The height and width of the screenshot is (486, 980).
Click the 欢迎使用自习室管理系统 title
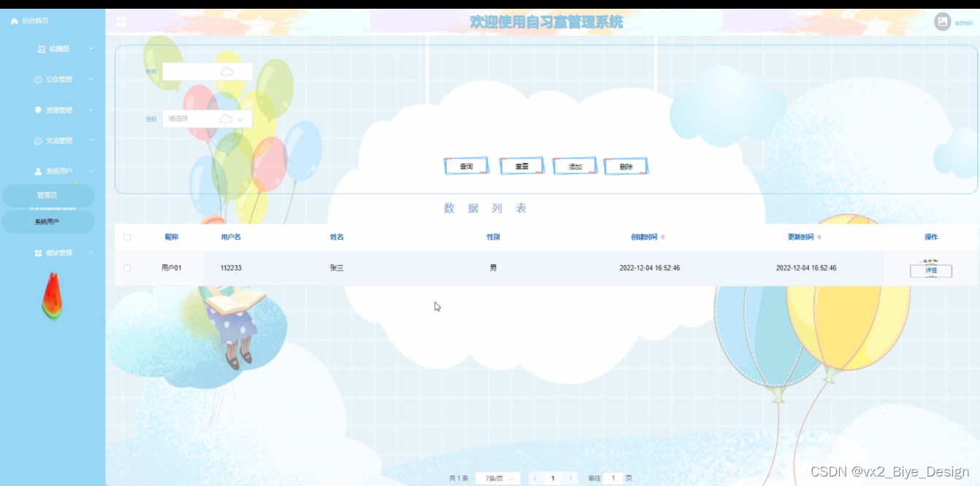pos(546,23)
